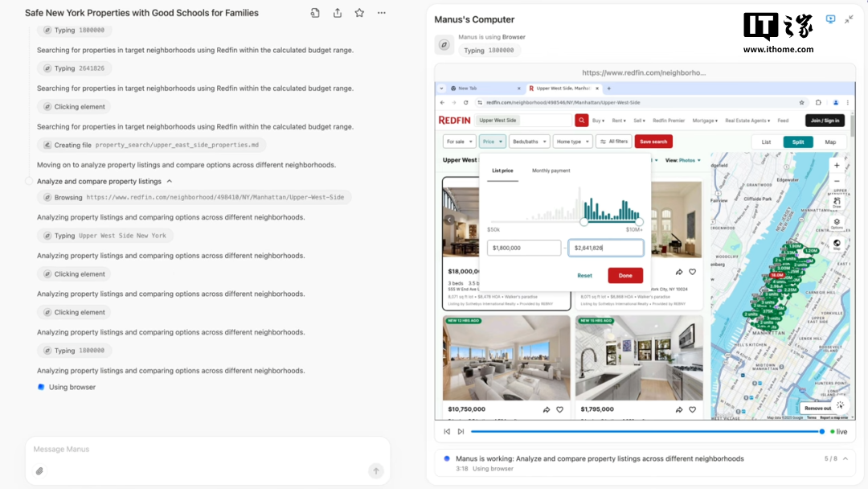This screenshot has width=868, height=489.
Task: Switch results view to List
Action: (766, 142)
